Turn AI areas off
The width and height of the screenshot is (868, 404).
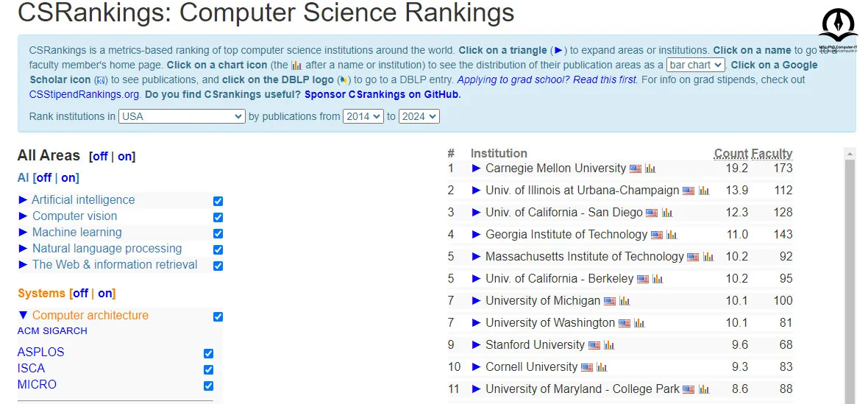pos(43,177)
